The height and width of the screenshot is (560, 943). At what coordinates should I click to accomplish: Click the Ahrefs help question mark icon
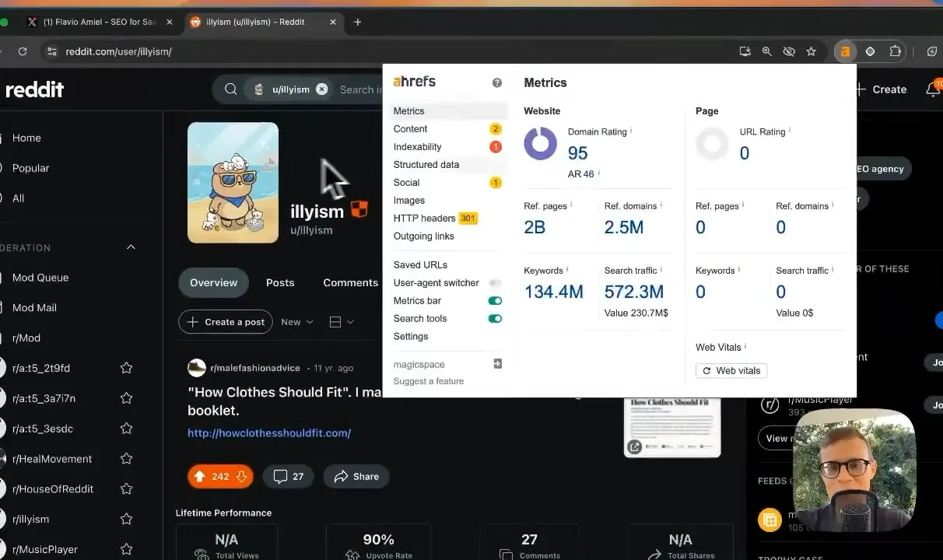coord(497,82)
